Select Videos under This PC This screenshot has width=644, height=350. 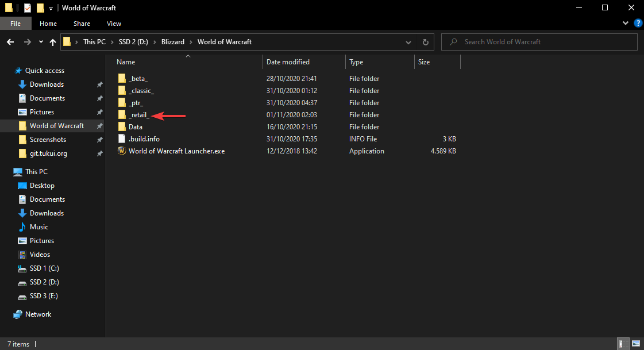point(40,255)
